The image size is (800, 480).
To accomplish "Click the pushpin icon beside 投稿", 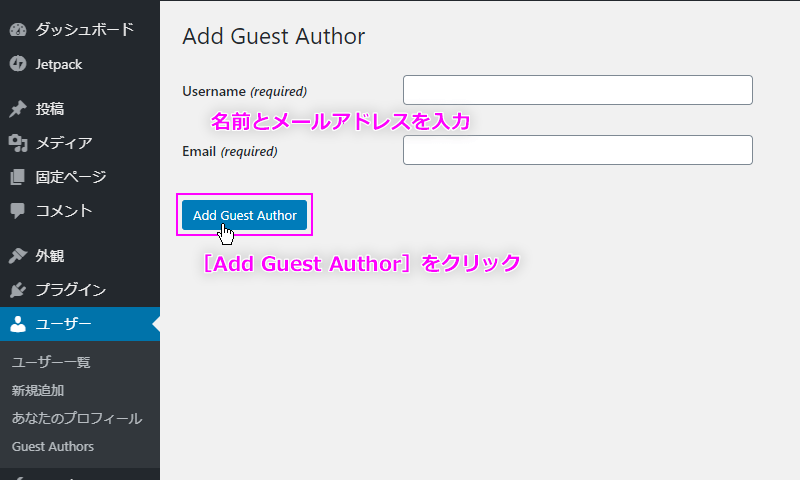I will tap(18, 109).
